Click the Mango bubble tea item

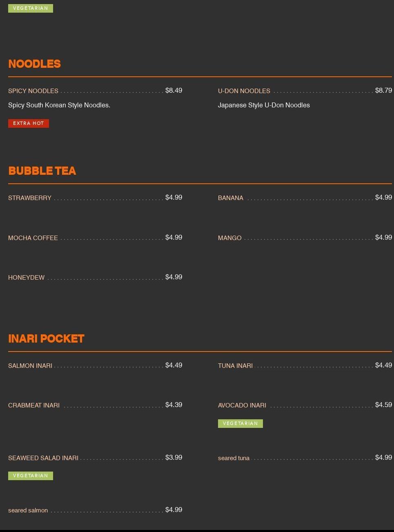[x=229, y=238]
